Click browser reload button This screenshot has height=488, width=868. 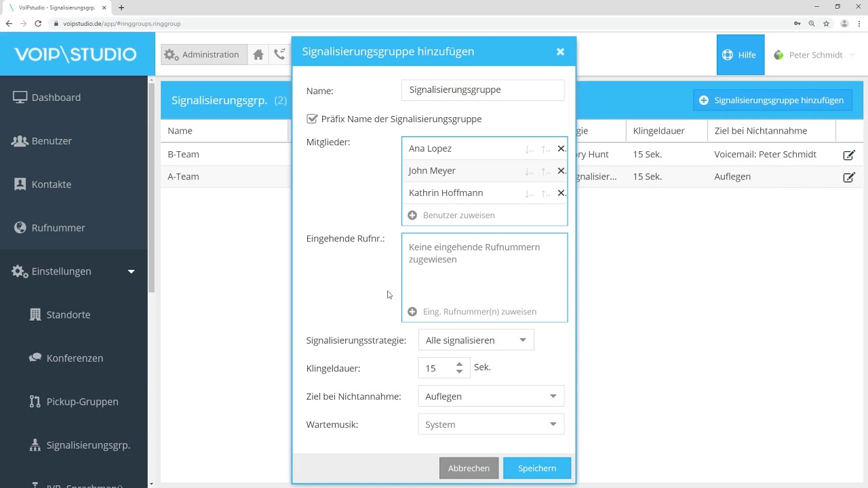(38, 23)
